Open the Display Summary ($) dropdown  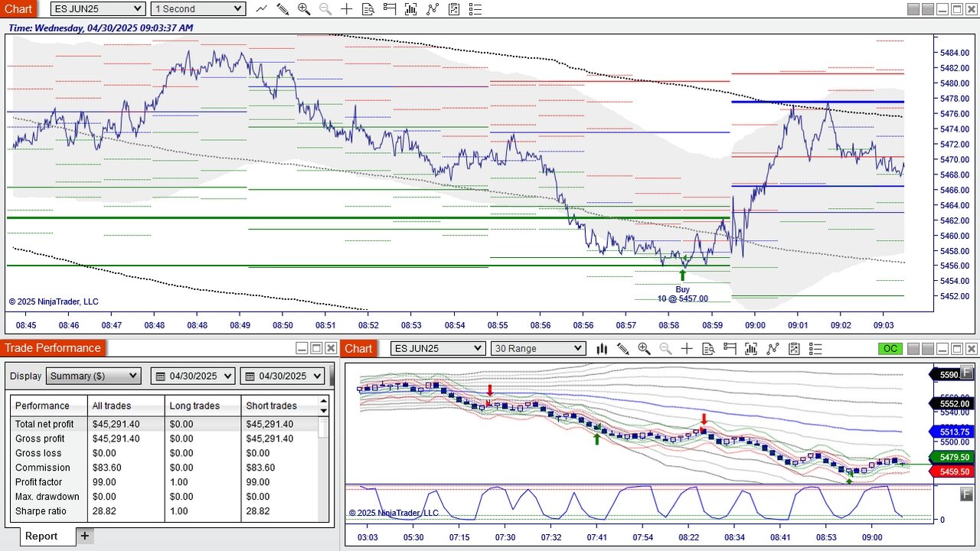coord(93,377)
